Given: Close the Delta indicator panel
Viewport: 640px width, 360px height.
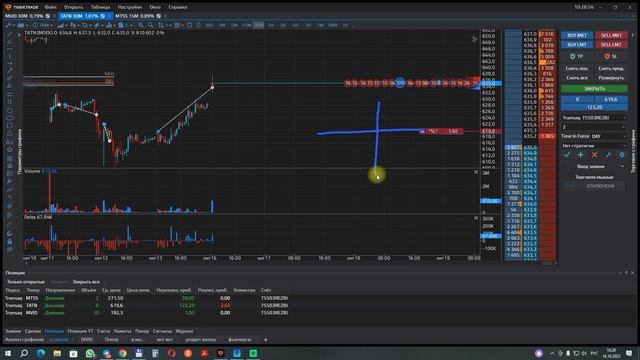Looking at the screenshot, I should pos(476,218).
